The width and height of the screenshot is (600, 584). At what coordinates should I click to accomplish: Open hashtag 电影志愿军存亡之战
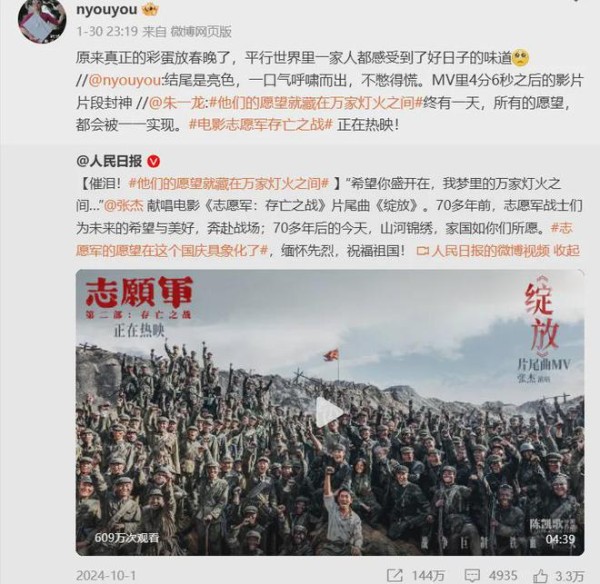click(x=261, y=125)
